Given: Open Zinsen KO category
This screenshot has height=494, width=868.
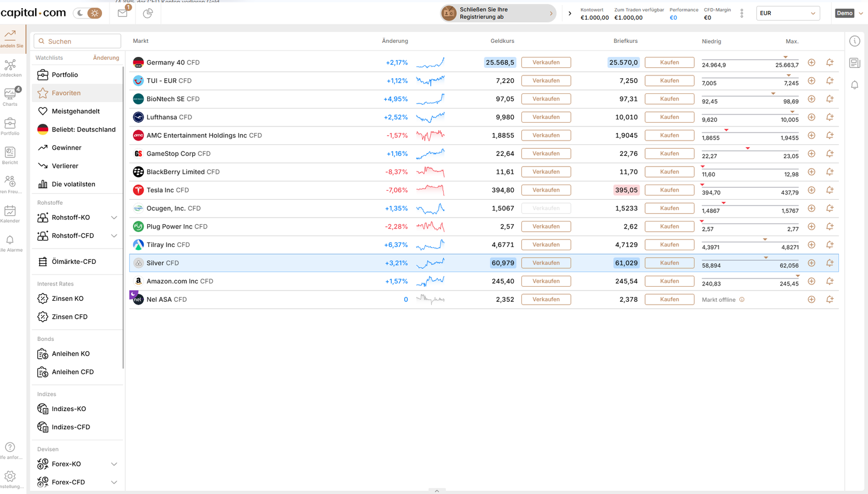Looking at the screenshot, I should click(77, 299).
